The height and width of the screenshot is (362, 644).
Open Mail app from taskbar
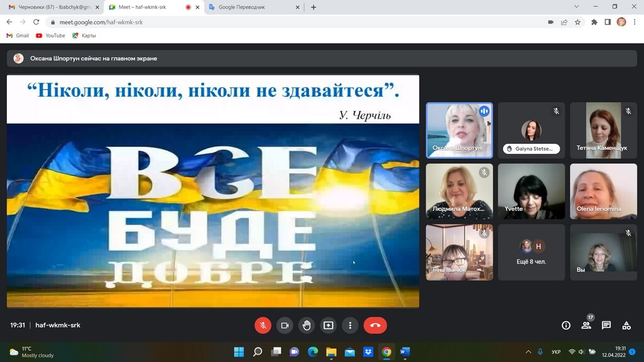tap(350, 352)
